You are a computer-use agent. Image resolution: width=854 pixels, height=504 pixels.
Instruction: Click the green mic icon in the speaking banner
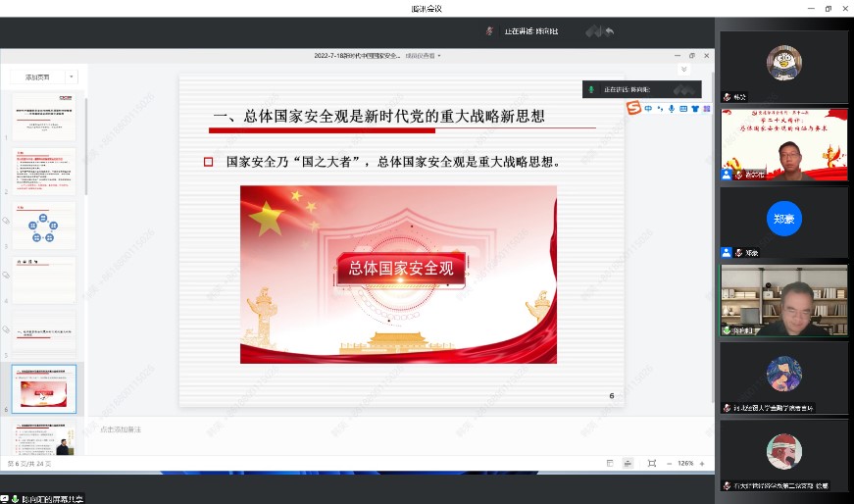pyautogui.click(x=591, y=89)
